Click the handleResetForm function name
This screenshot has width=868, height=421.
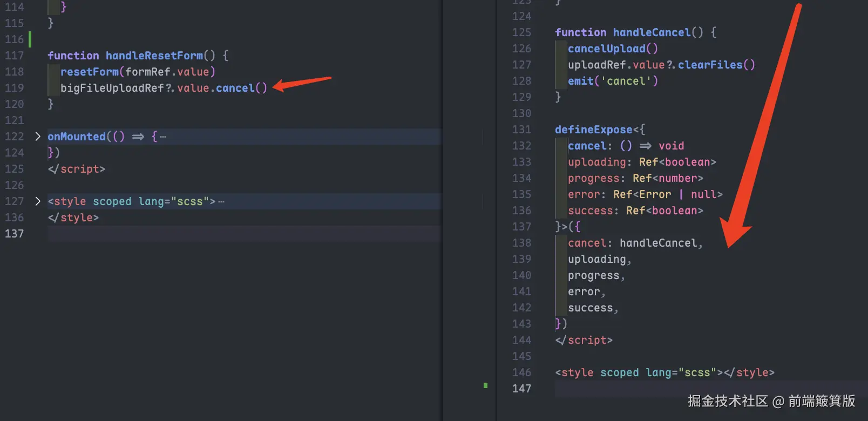coord(154,56)
